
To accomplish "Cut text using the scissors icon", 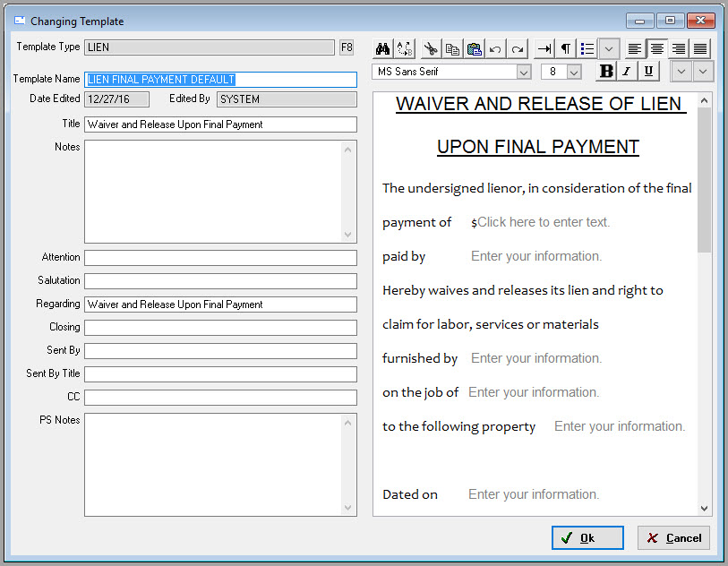I will pos(430,47).
